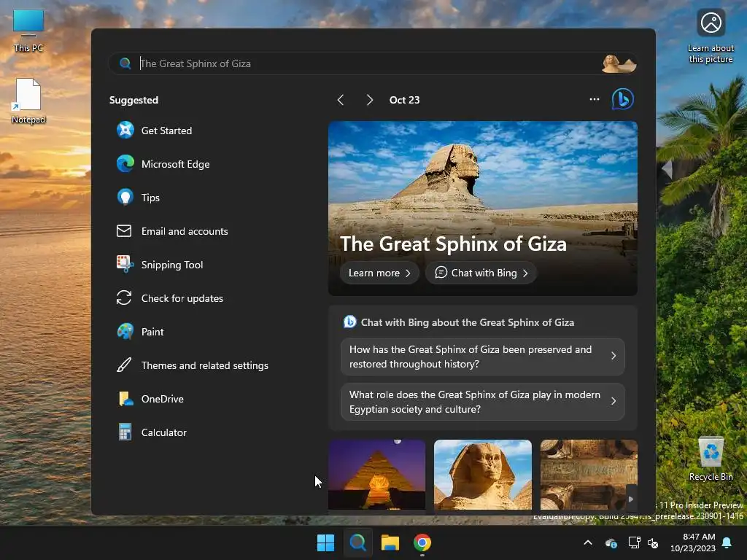
Task: Click the Recycle Bin desktop icon
Action: coord(711,459)
